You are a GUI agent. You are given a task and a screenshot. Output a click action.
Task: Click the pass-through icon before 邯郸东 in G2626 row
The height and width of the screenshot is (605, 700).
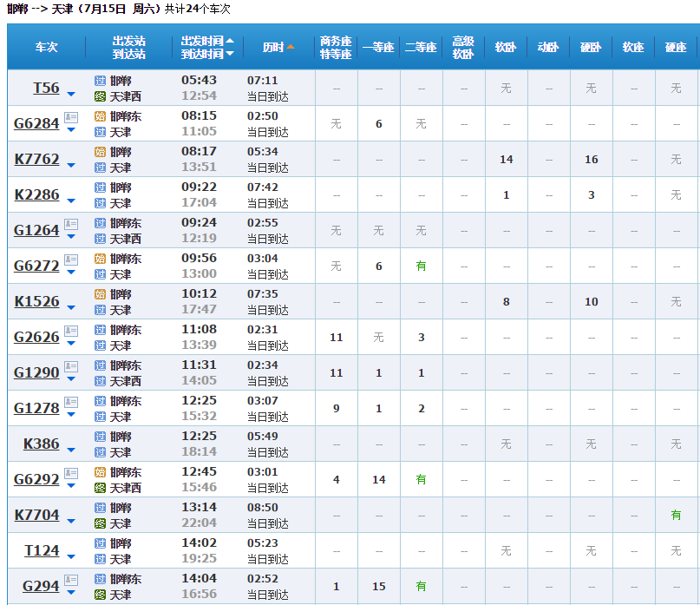pyautogui.click(x=100, y=330)
